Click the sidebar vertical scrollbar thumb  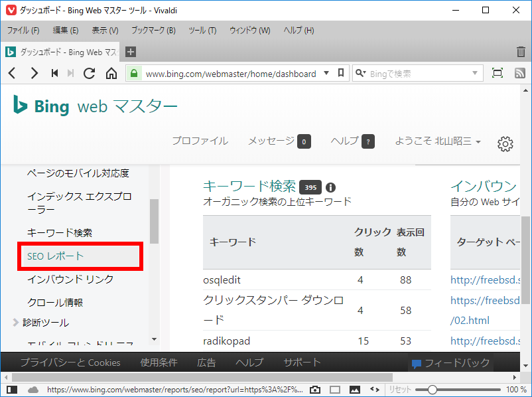coord(155,221)
